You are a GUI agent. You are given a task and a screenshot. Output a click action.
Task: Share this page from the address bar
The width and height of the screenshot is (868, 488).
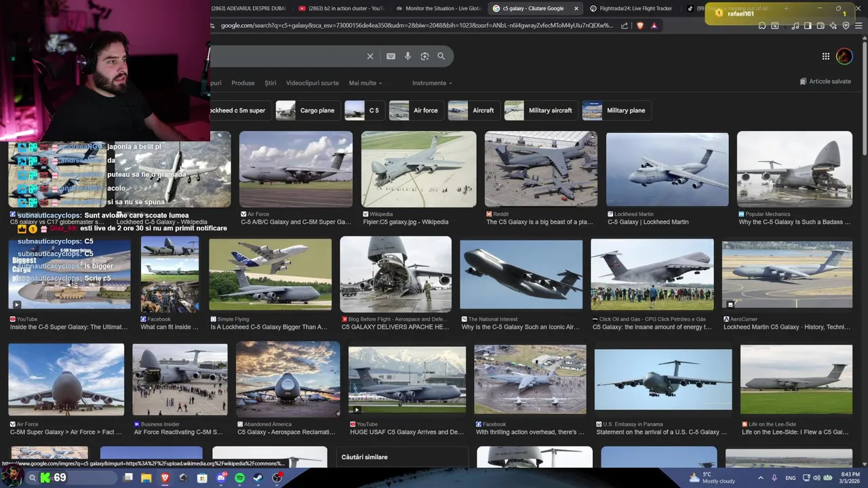click(x=625, y=26)
